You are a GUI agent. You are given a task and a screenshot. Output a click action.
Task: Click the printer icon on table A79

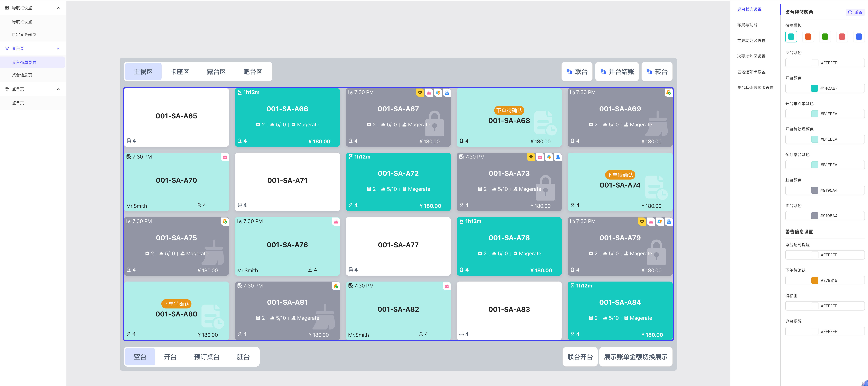click(669, 221)
